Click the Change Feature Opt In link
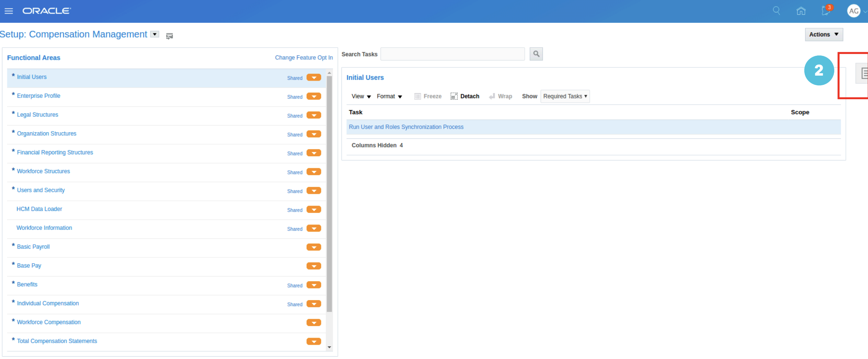This screenshot has height=359, width=868. pos(304,57)
